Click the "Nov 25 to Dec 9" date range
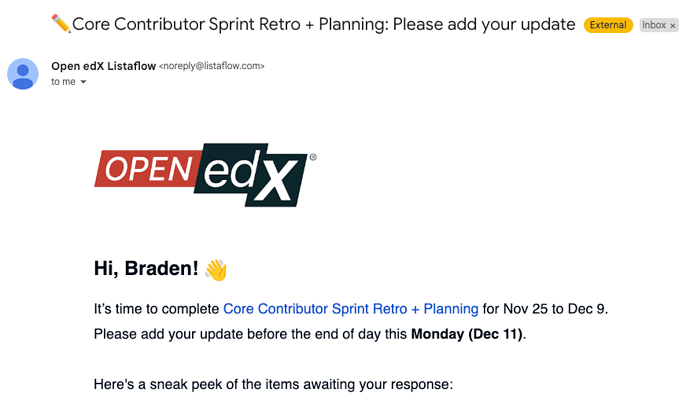Image resolution: width=690 pixels, height=411 pixels. coord(554,309)
